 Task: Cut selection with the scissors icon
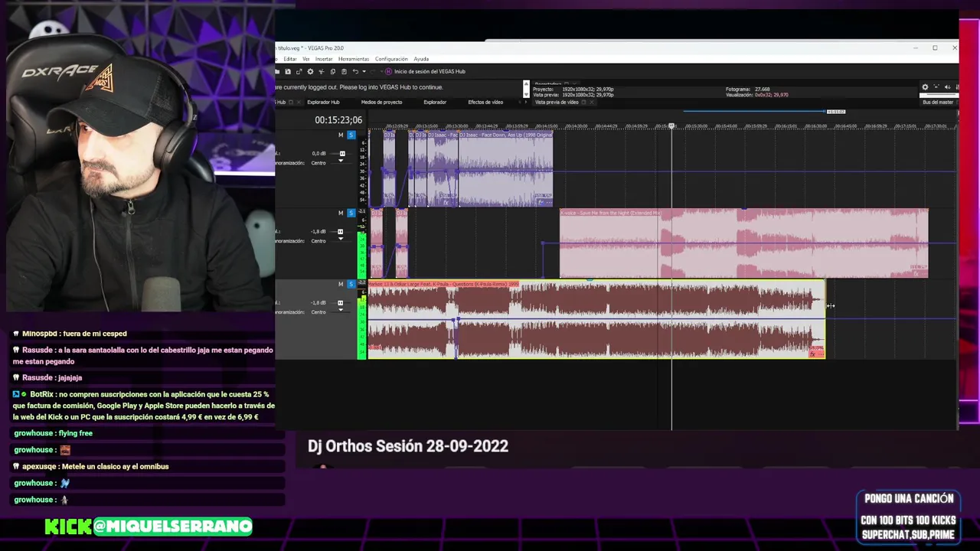click(x=322, y=71)
